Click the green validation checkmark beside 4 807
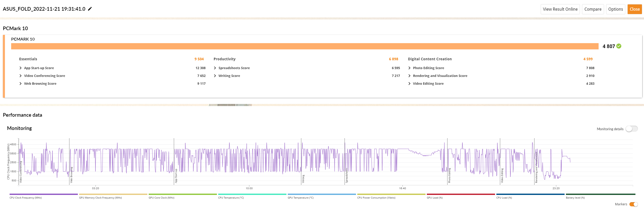 [x=619, y=46]
